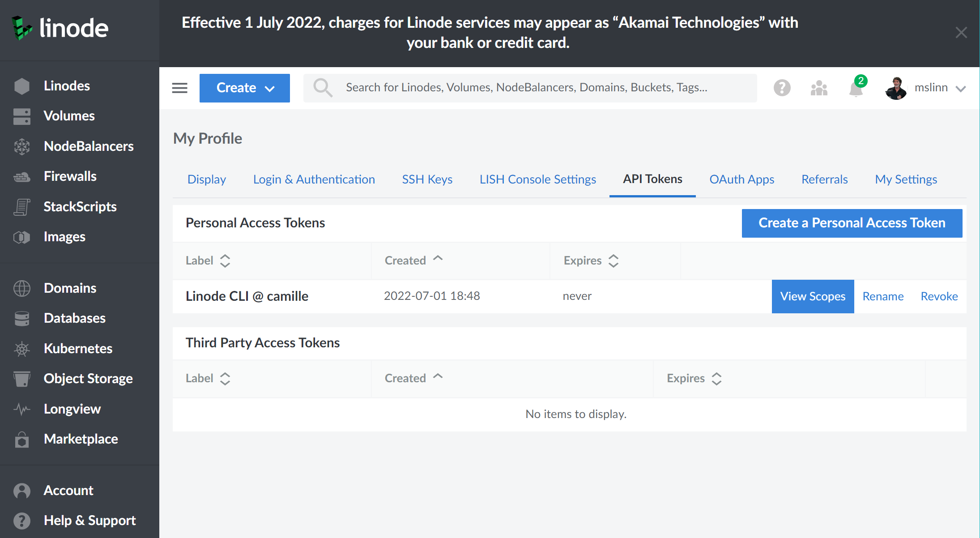980x538 pixels.
Task: Click the help question mark icon
Action: (x=782, y=88)
